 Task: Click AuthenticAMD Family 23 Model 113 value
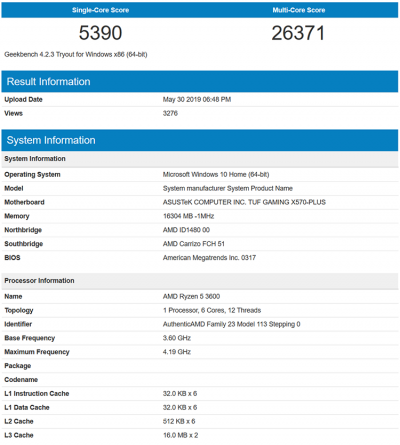[231, 324]
